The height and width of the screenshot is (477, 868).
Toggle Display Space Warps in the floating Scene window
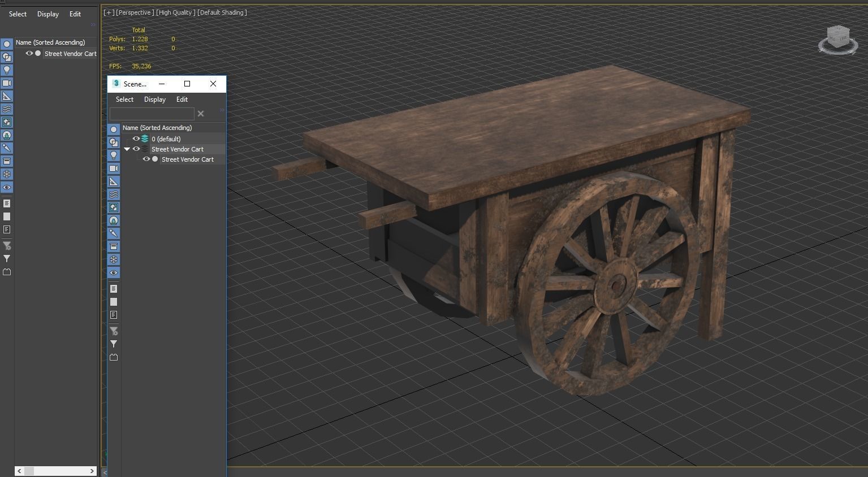tap(114, 194)
